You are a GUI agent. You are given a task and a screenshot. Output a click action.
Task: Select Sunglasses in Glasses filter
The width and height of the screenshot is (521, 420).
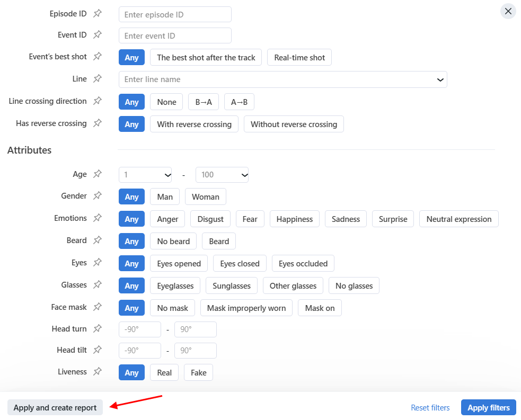[231, 286]
